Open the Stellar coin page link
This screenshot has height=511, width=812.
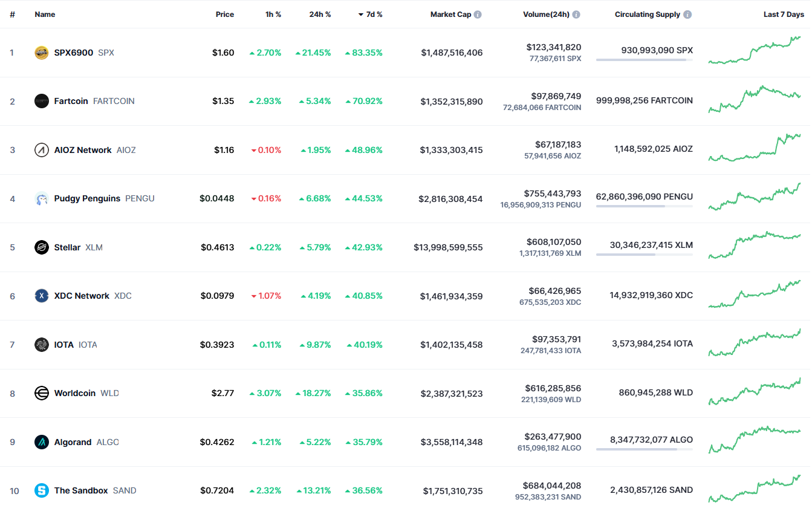point(68,247)
